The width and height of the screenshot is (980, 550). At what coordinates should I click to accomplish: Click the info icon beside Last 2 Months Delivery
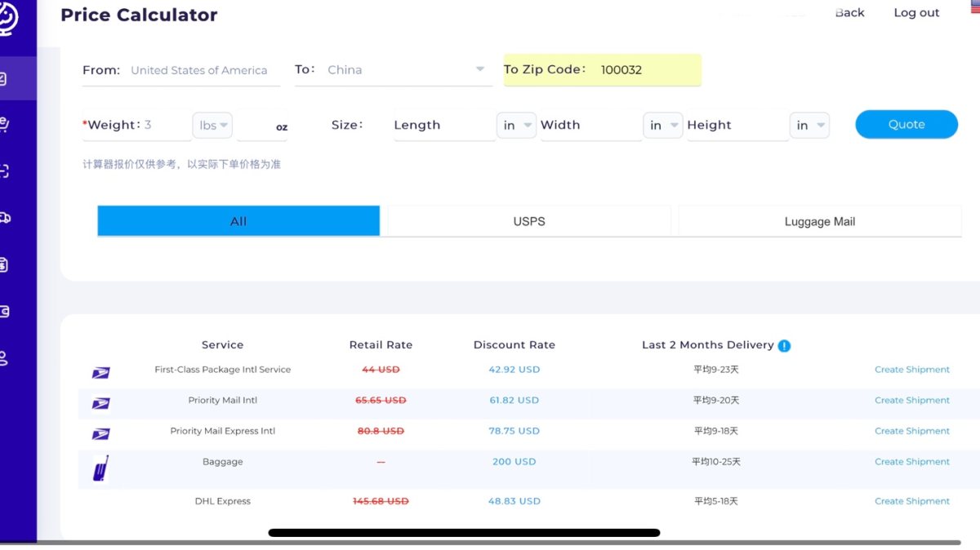pos(784,345)
